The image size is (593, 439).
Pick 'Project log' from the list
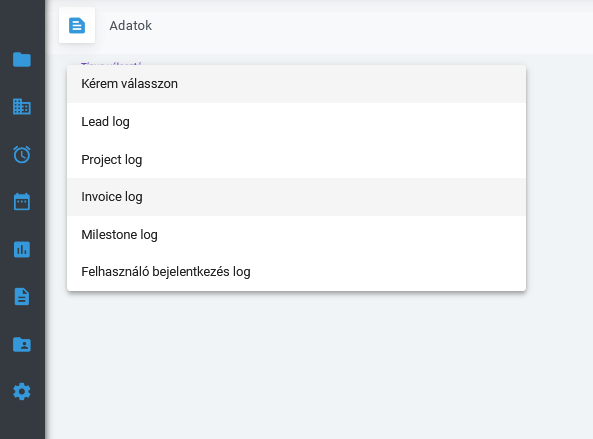pos(296,159)
